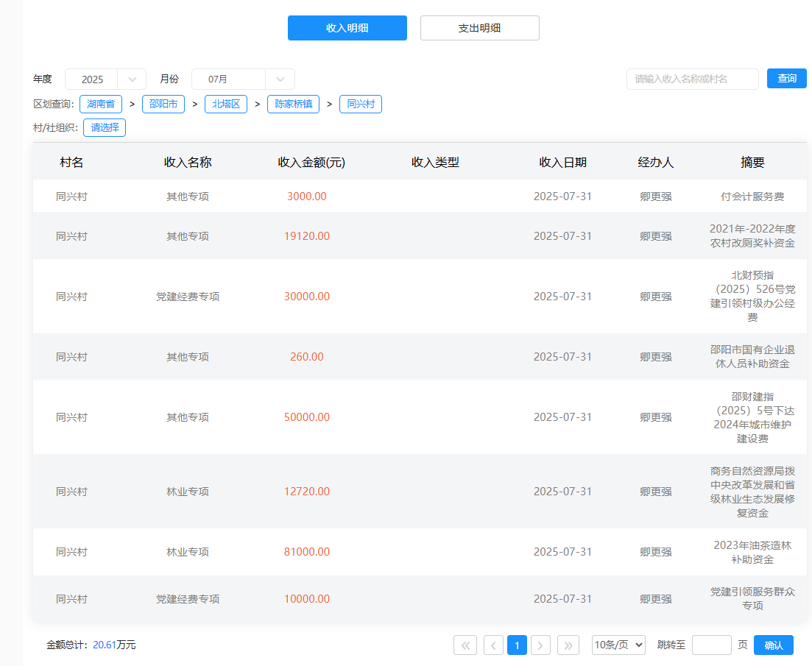Choose 北塔区 district tag
Viewport: 812px width, 666px height.
[x=226, y=104]
